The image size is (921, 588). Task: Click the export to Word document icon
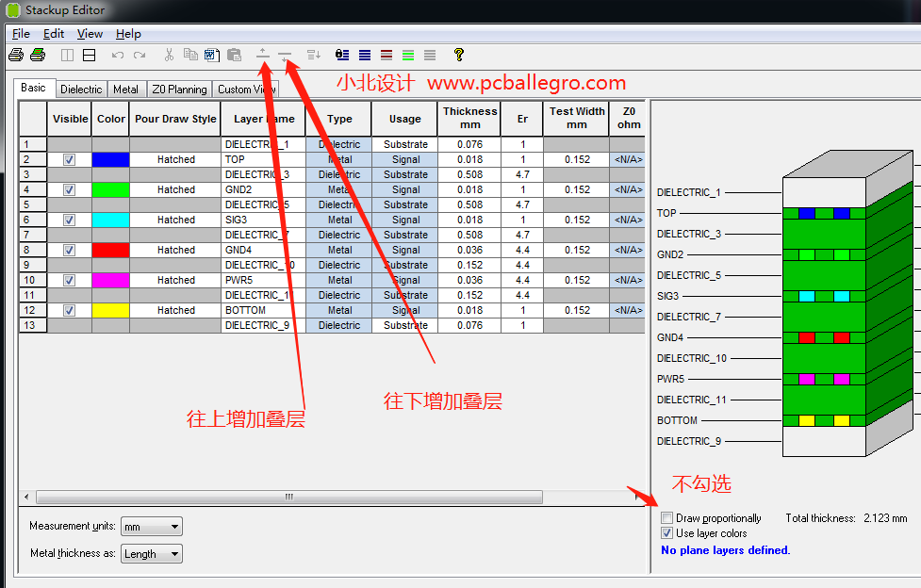[x=212, y=56]
